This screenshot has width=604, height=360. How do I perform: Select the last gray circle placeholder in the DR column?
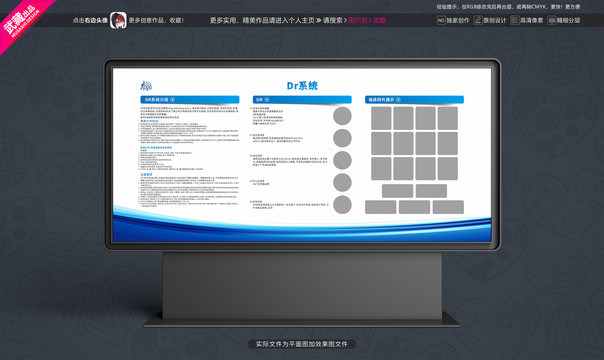(342, 205)
